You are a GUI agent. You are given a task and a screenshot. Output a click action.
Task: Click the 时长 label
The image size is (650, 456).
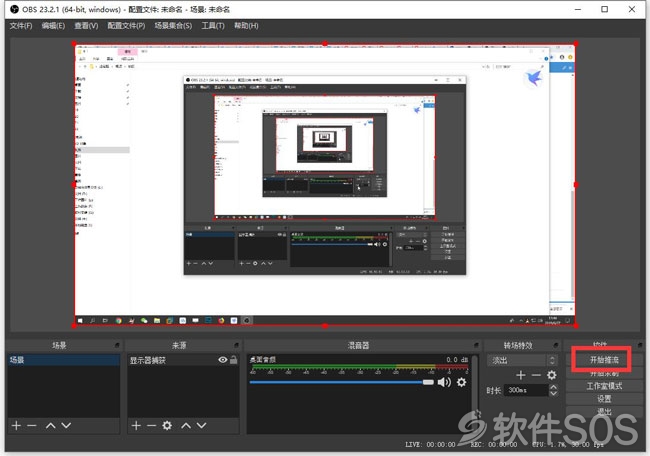(x=493, y=390)
